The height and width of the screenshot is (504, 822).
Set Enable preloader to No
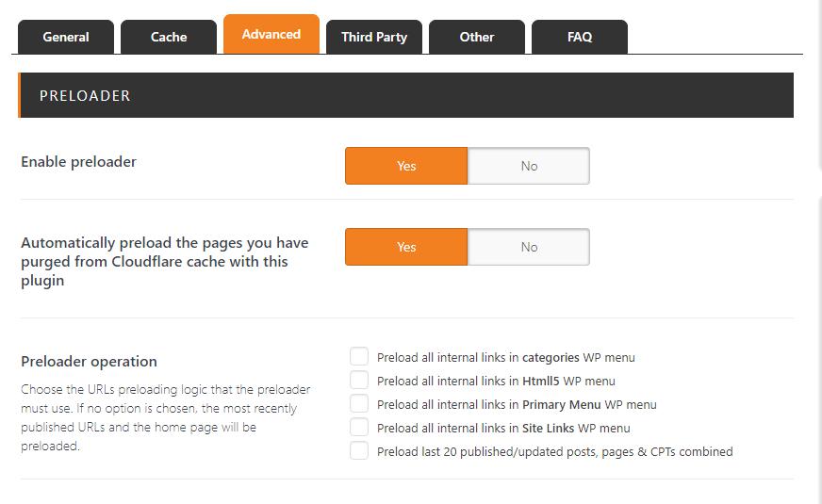click(529, 166)
